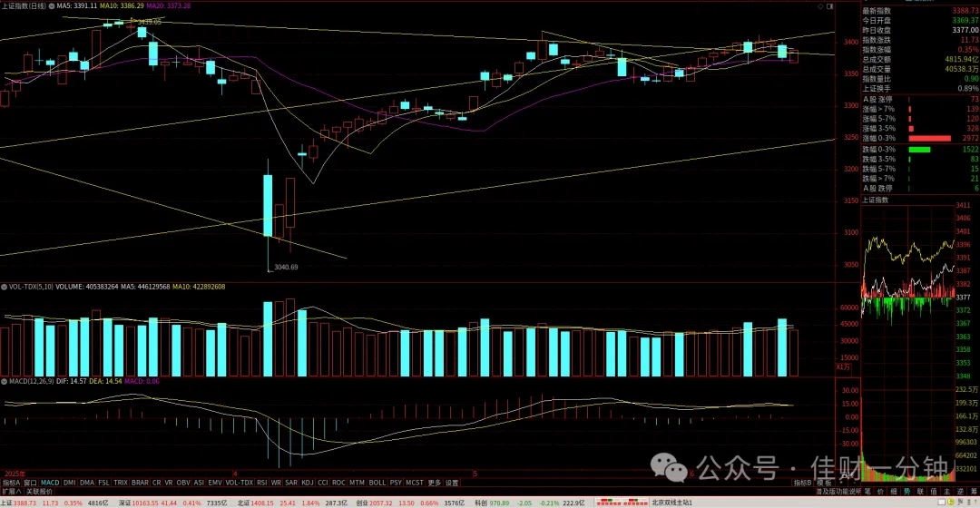980x508 pixels.
Task: Click the 最新指数 value row
Action: pyautogui.click(x=920, y=11)
